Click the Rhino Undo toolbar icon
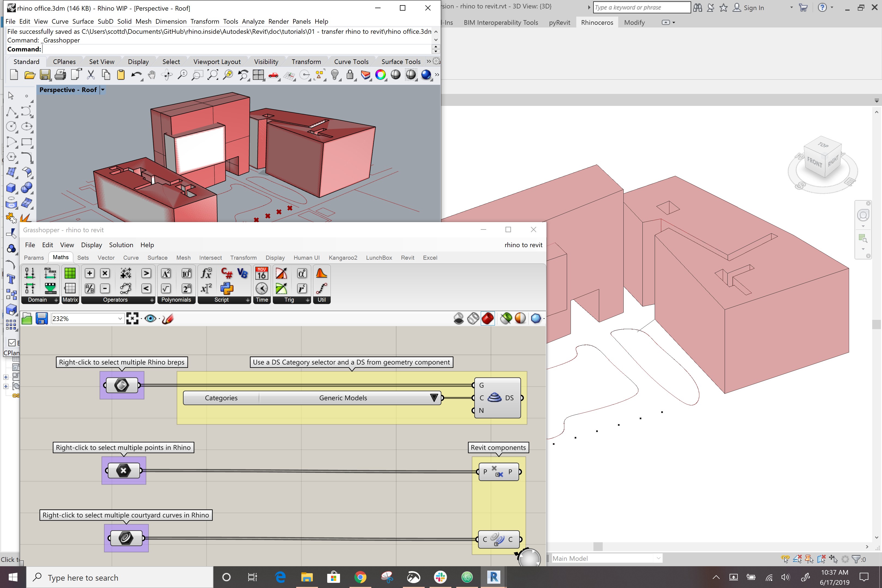882x588 pixels. coord(136,75)
